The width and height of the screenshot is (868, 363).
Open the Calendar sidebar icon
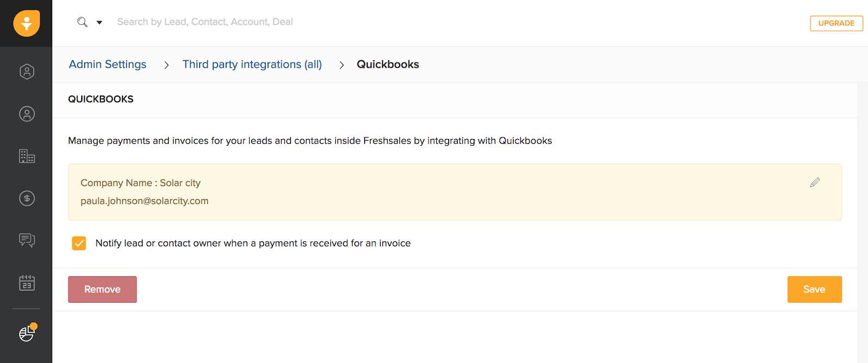coord(27,283)
